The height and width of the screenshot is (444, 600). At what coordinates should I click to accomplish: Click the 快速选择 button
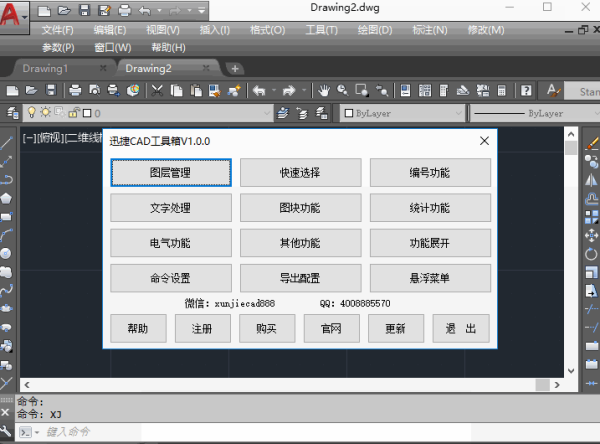pos(300,173)
